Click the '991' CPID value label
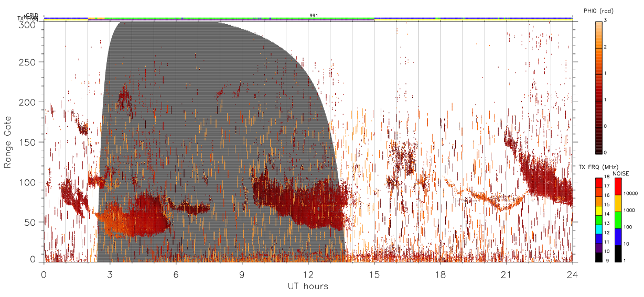Viewport: 644px width, 297px height. [x=314, y=16]
